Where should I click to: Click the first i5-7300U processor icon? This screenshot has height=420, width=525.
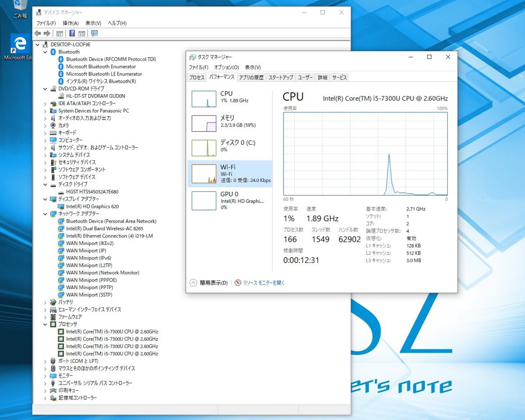[x=61, y=332]
